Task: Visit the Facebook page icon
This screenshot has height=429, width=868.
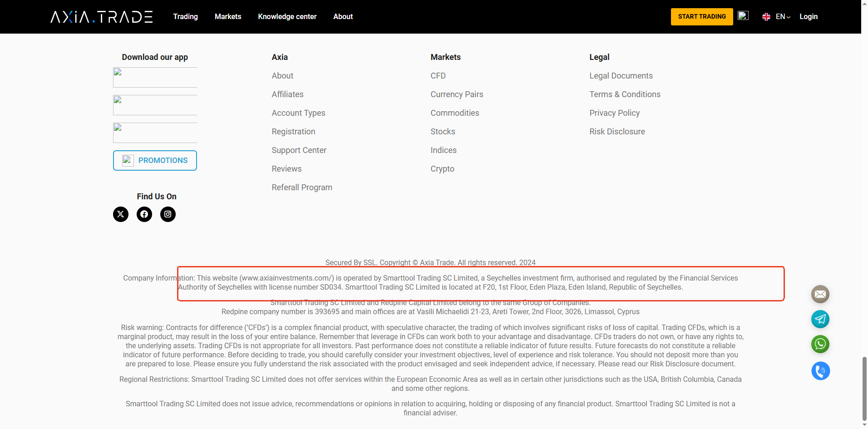Action: [x=144, y=214]
